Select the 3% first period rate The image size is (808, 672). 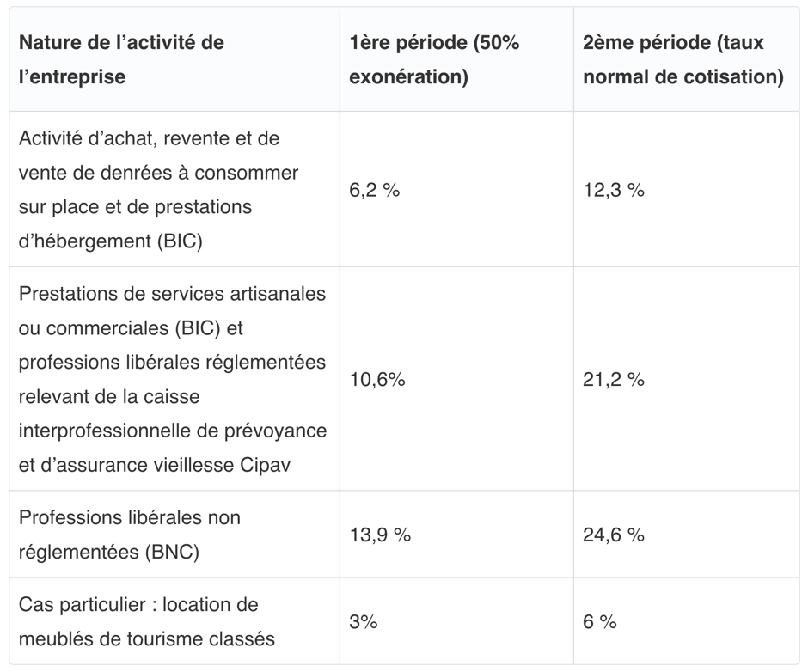pyautogui.click(x=364, y=621)
